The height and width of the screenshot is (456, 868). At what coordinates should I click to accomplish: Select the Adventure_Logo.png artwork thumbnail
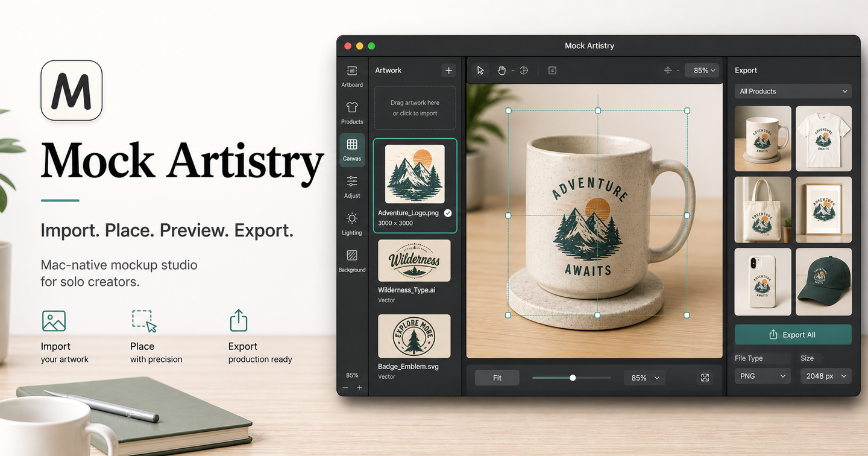pyautogui.click(x=415, y=174)
